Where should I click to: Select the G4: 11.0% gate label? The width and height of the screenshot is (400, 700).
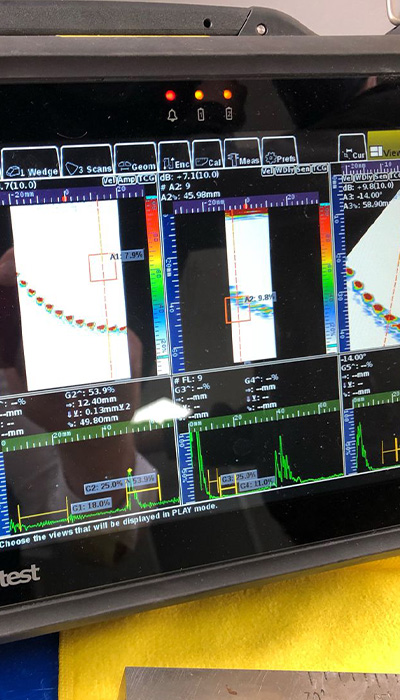[258, 483]
